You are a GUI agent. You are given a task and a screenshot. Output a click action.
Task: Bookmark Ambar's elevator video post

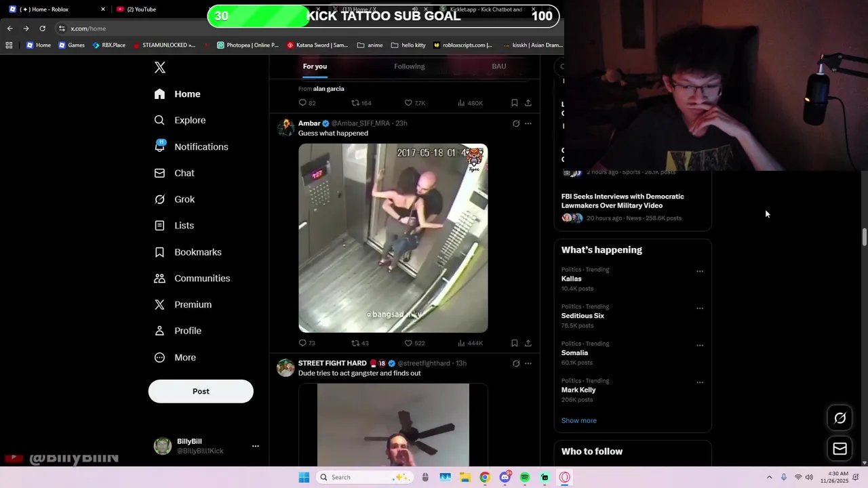(515, 343)
